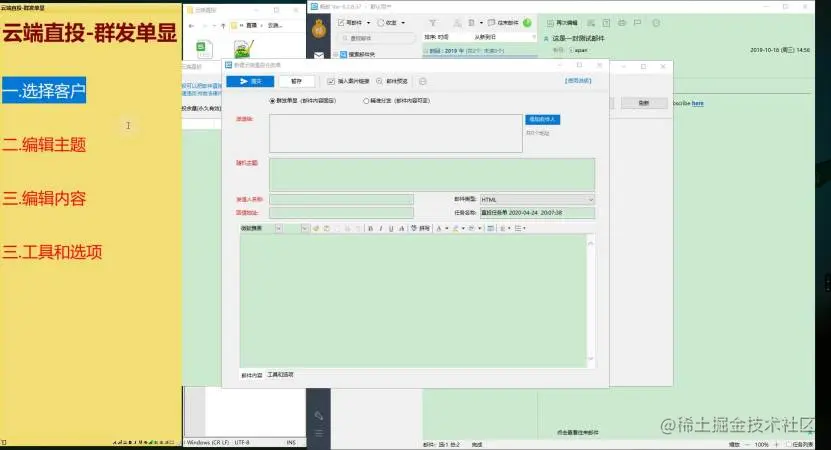Click the reply address field

pos(341,213)
